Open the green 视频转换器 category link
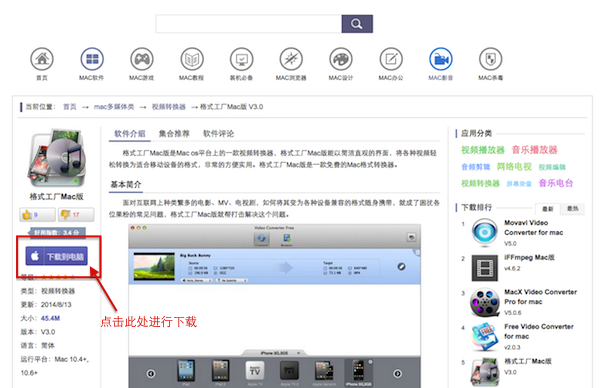 pyautogui.click(x=481, y=183)
